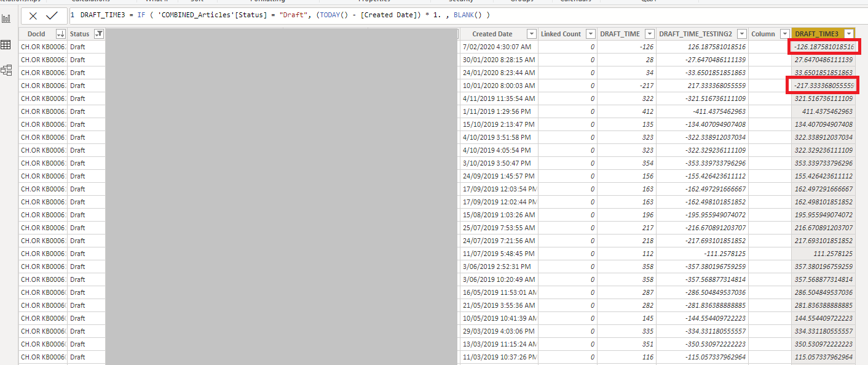Viewport: 868px width, 365px height.
Task: Click the DRAFT_TIME3 value 155.426423611112
Action: [823, 176]
